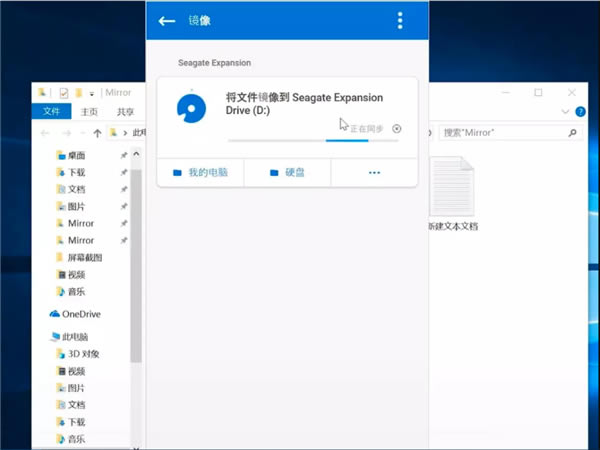Open the three-dot menu in the 镜像 header
Viewport: 600px width, 450px height.
click(x=400, y=21)
